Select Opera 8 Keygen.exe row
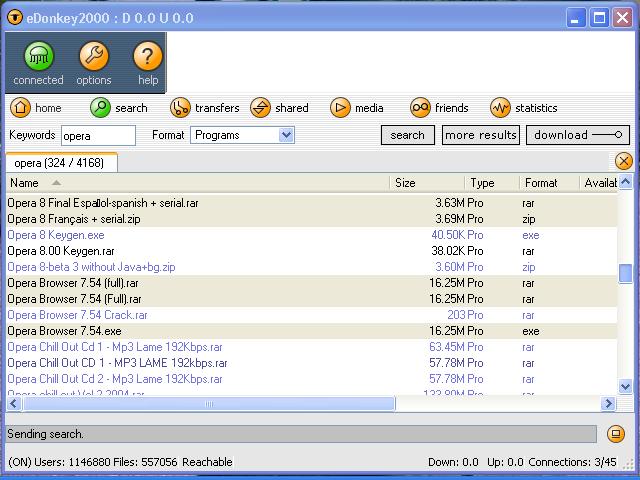The height and width of the screenshot is (480, 640). pos(311,235)
